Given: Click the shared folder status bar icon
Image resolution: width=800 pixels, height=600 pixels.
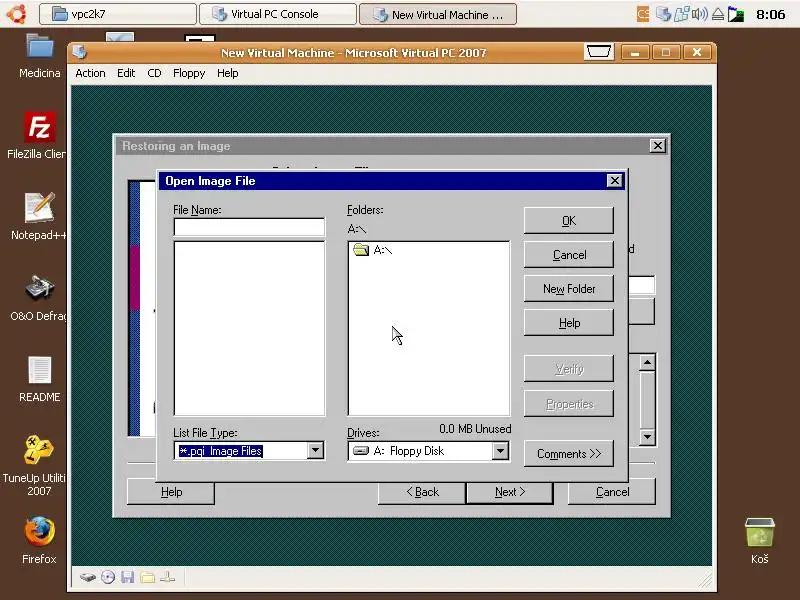Looking at the screenshot, I should coord(147,577).
